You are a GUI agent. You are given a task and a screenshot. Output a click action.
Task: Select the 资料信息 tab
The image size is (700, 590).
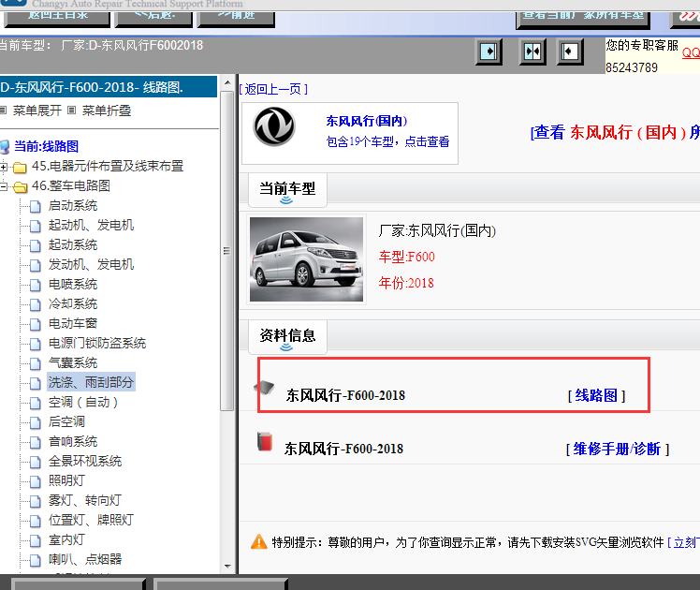click(x=287, y=337)
